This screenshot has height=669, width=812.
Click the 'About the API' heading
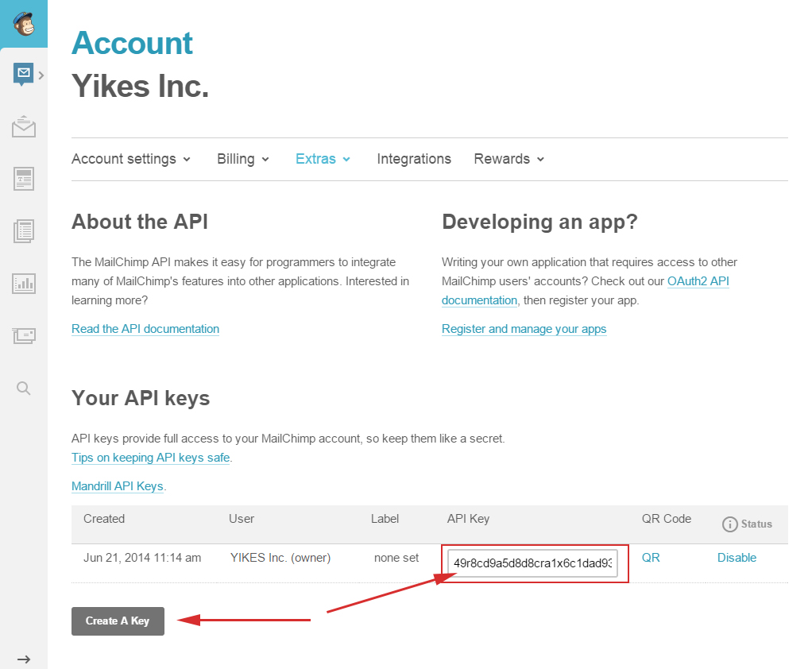pos(140,222)
